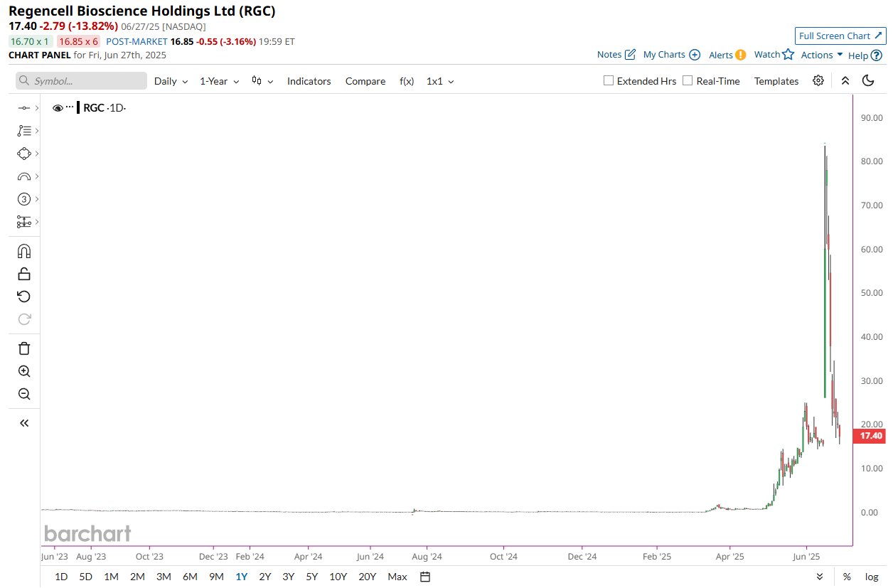The width and height of the screenshot is (893, 588).
Task: Expand the bottom double-chevron menu
Action: point(820,577)
